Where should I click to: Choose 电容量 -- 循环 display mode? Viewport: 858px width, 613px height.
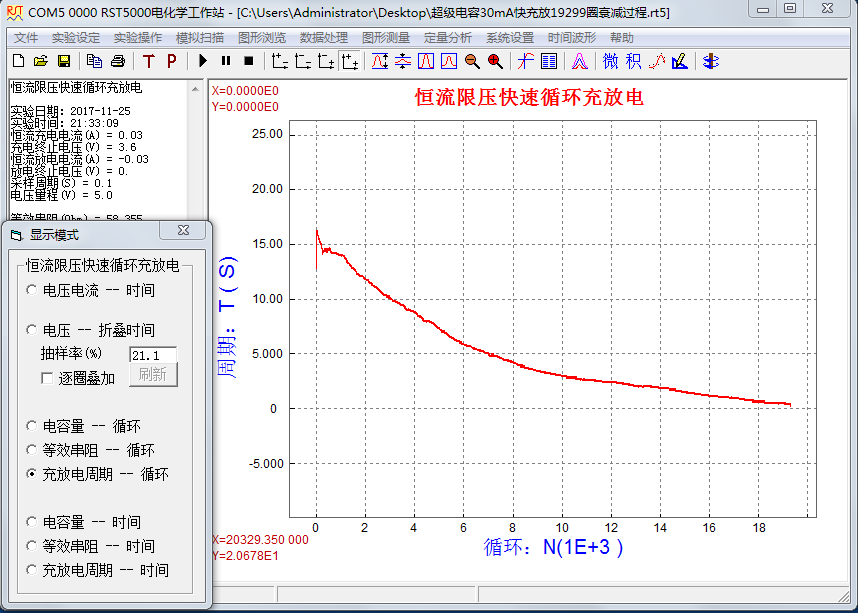(x=33, y=426)
